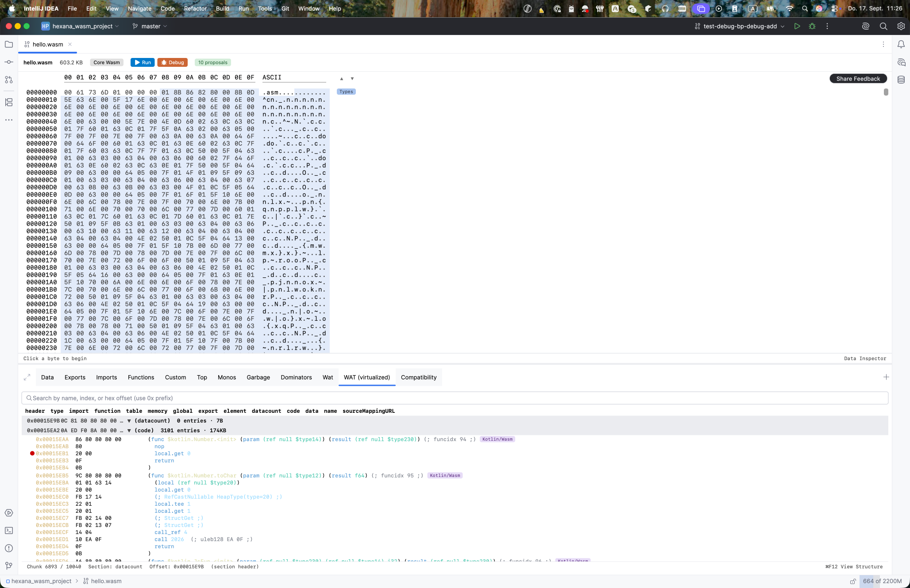Click the memory indicator 664 of 2200M
910x588 pixels.
882,581
